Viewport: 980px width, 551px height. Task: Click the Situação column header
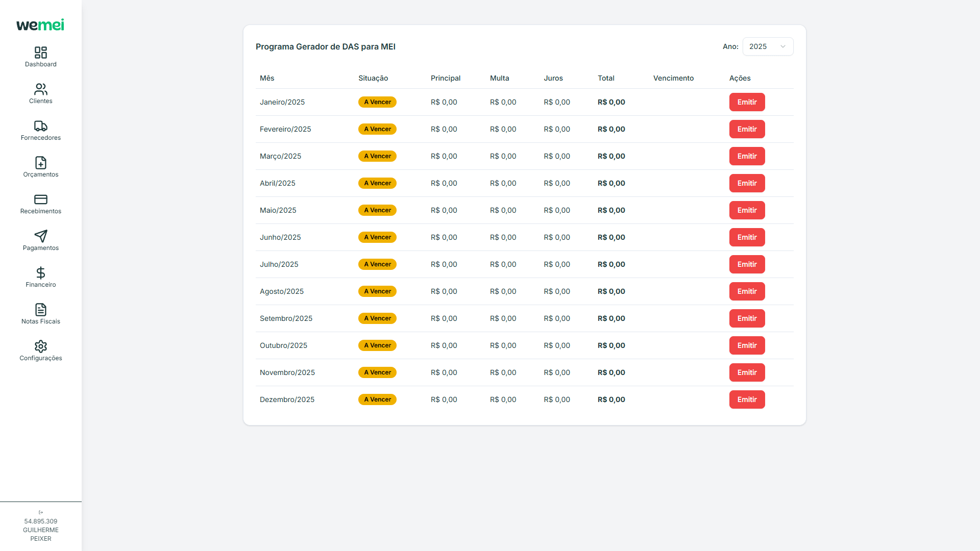click(373, 78)
